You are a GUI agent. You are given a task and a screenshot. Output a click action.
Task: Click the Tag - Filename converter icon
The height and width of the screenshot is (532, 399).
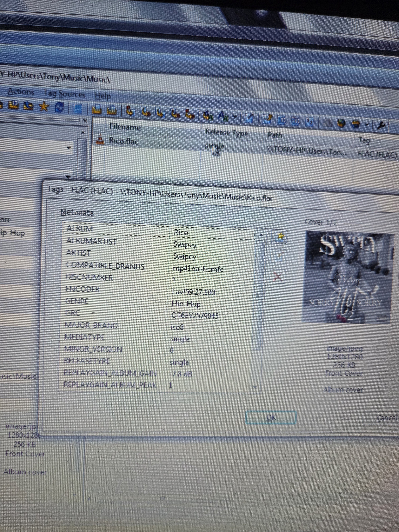[131, 111]
